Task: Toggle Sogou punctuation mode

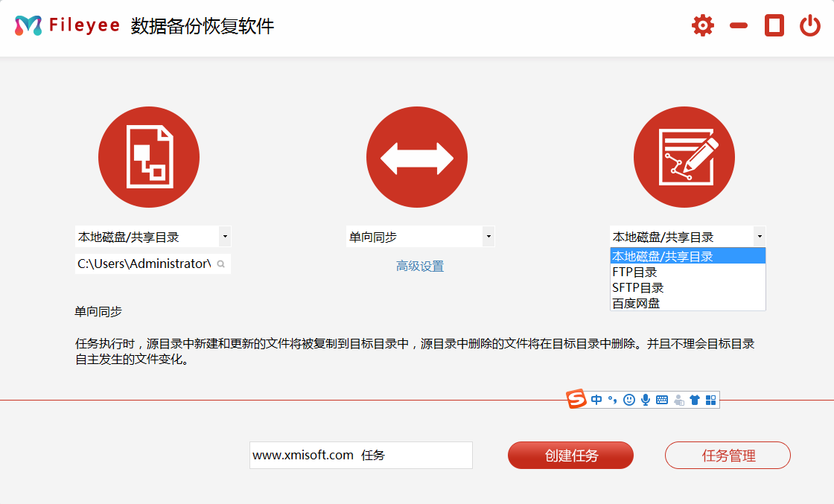Action: (x=613, y=400)
